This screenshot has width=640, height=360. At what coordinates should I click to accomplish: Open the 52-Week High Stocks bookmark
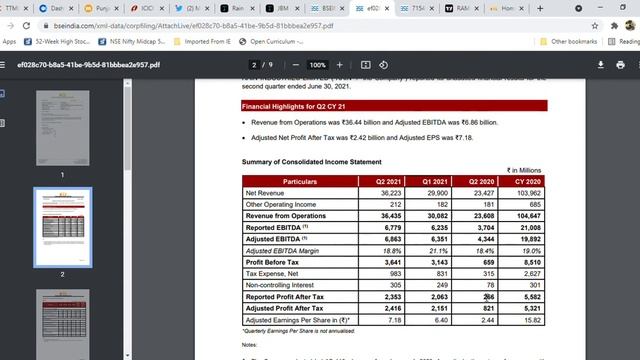pyautogui.click(x=57, y=42)
